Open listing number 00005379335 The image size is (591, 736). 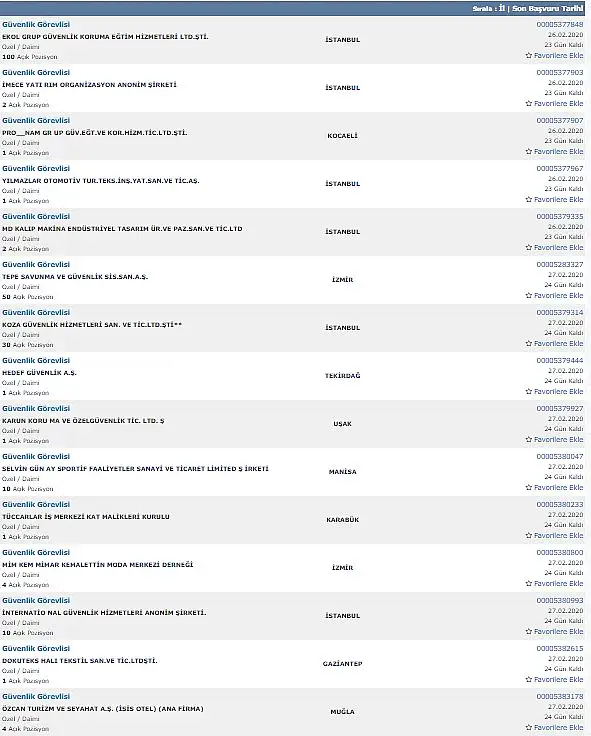click(x=560, y=216)
